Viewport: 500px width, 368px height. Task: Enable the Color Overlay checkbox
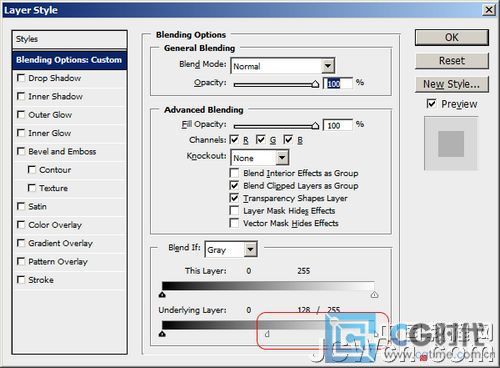21,225
